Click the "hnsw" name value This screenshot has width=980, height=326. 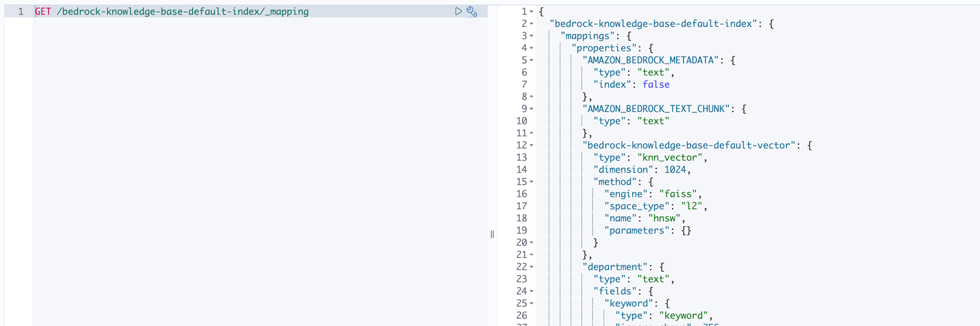point(664,218)
